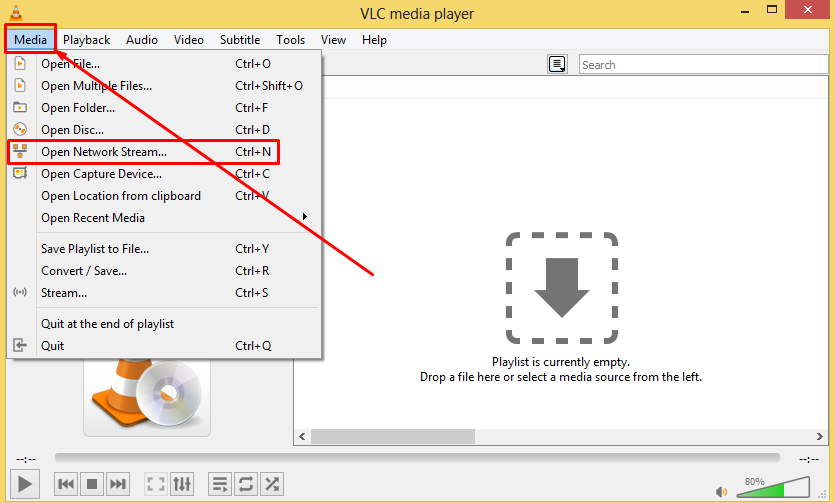Toggle Quit at the end of playlist

tap(163, 324)
